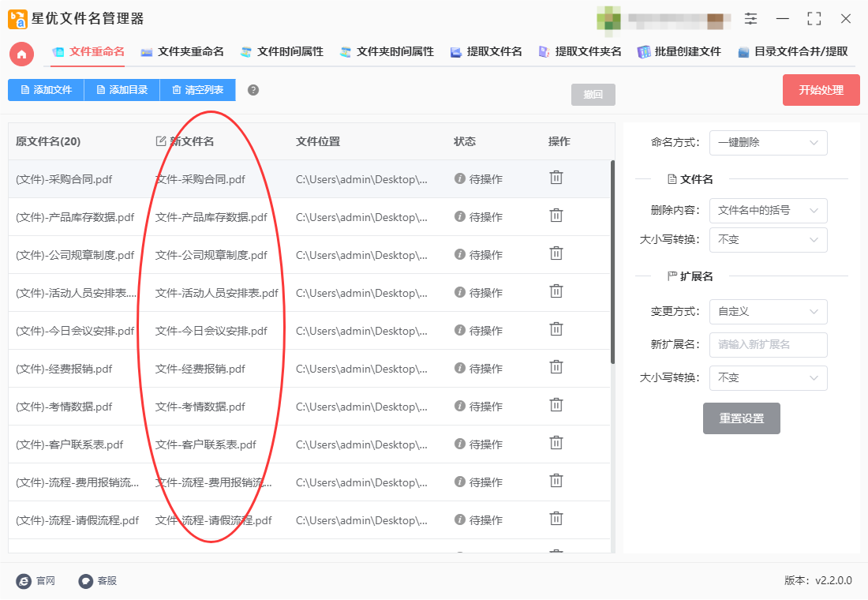Click the 添加文件 button
This screenshot has height=600, width=868.
pyautogui.click(x=46, y=90)
